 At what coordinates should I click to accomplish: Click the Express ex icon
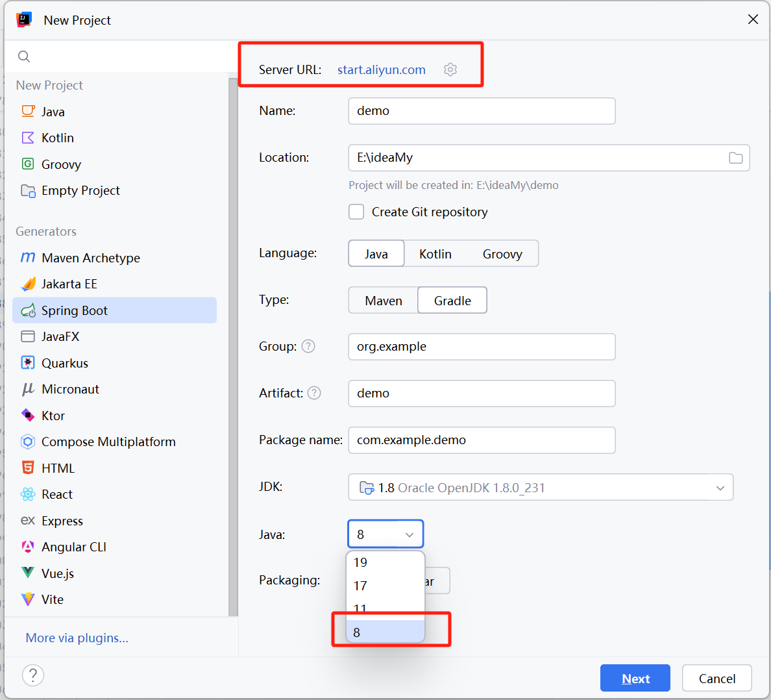pyautogui.click(x=28, y=520)
